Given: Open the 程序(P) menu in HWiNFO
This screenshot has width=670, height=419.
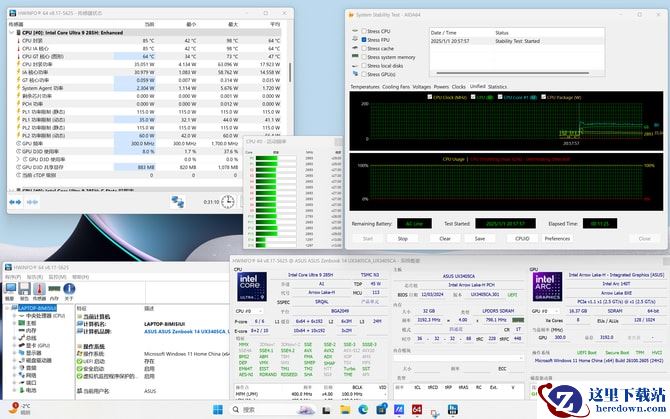Looking at the screenshot, I should click(x=13, y=277).
